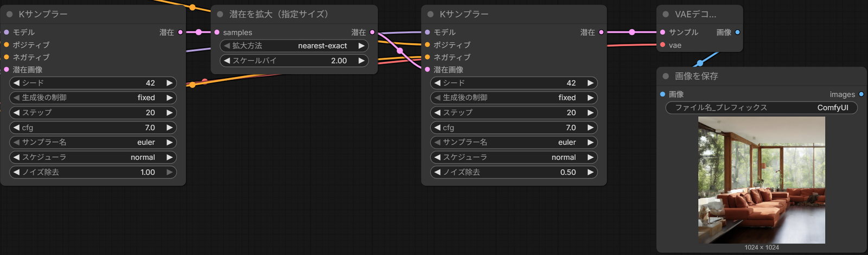Open 生成後の制御 dropdown in 1.00-denoise Kサンプラー
The width and height of the screenshot is (868, 255).
pyautogui.click(x=93, y=98)
